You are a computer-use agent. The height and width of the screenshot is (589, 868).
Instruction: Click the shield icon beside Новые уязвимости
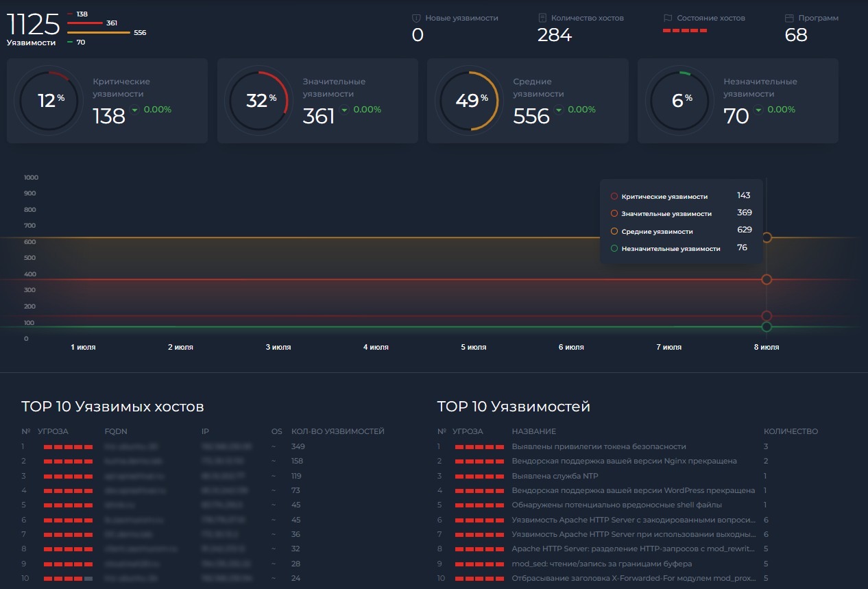coord(415,19)
